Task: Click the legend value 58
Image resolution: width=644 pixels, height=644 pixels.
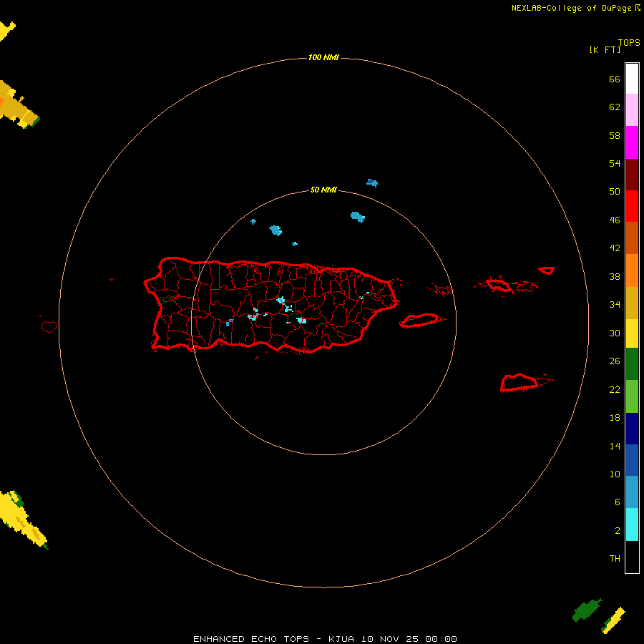Action: pyautogui.click(x=615, y=135)
